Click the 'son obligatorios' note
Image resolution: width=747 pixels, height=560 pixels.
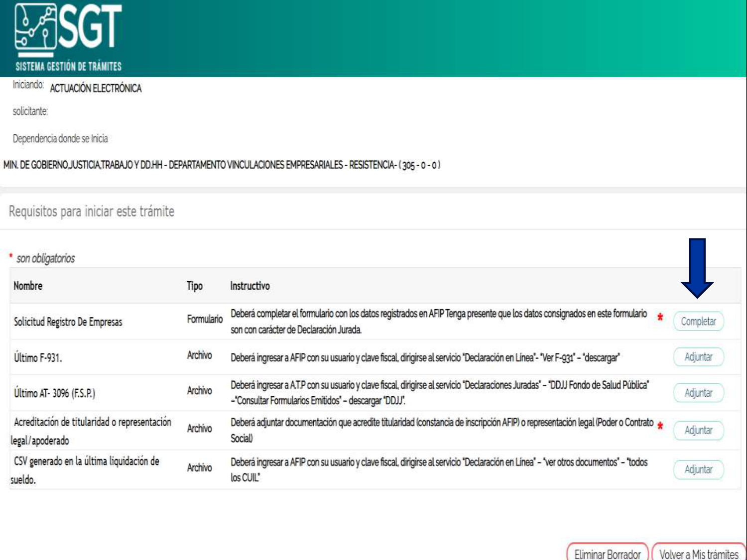45,258
